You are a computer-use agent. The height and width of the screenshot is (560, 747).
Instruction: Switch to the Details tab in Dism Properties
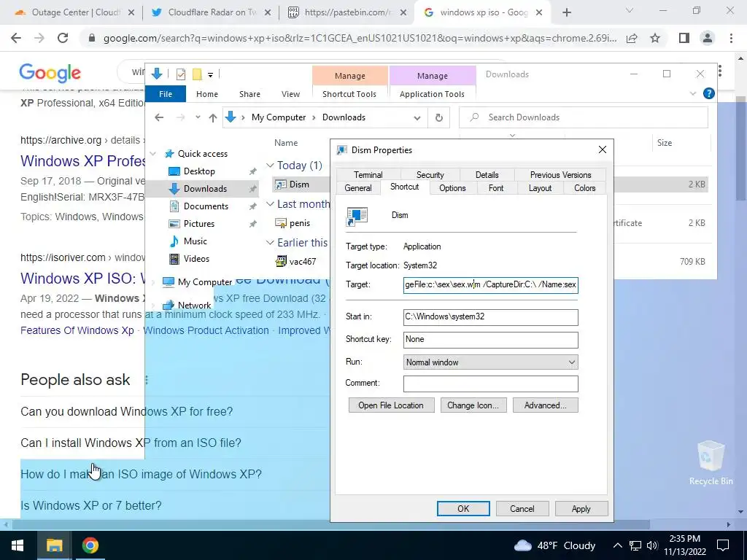[487, 175]
